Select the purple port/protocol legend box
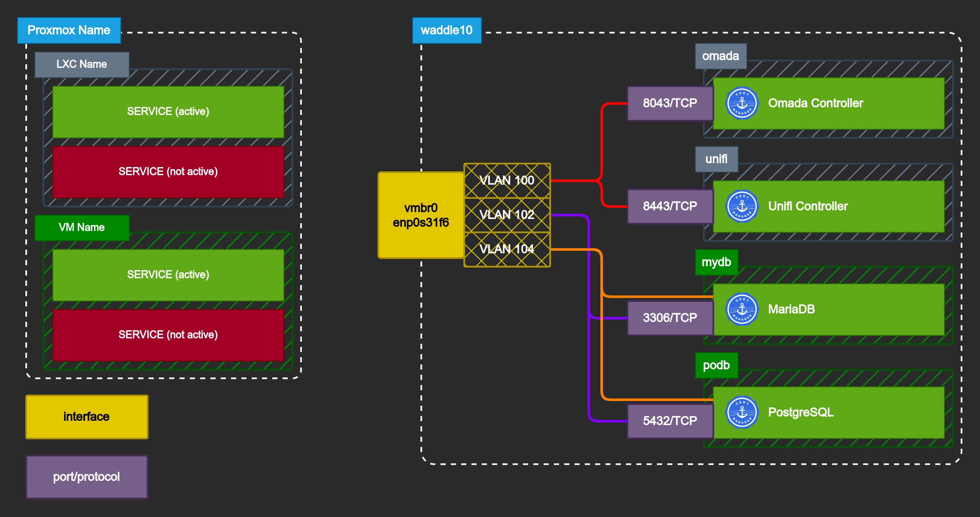Screen dimensions: 980x517 click(87, 477)
